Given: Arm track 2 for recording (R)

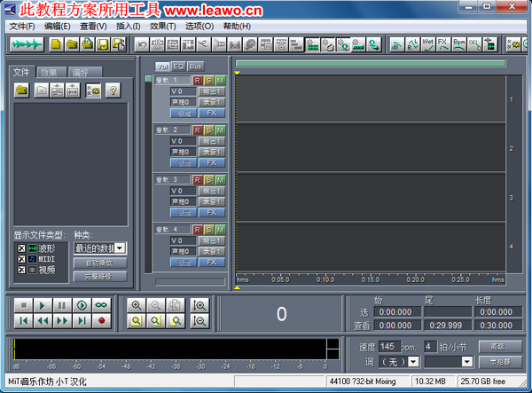Looking at the screenshot, I should pos(198,130).
